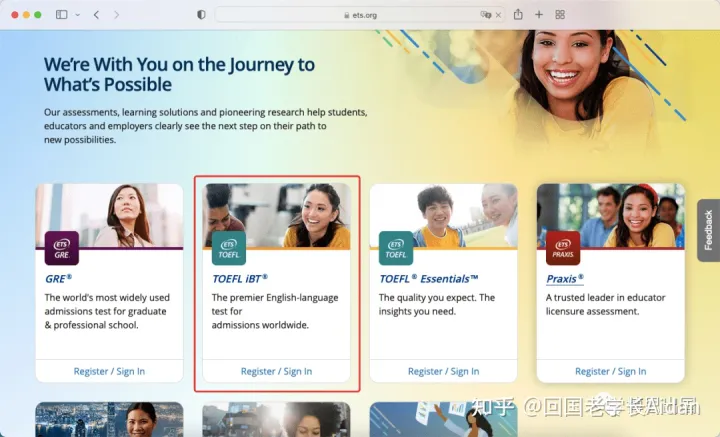The image size is (720, 437).
Task: Click the page heading We're With You
Action: 180,74
